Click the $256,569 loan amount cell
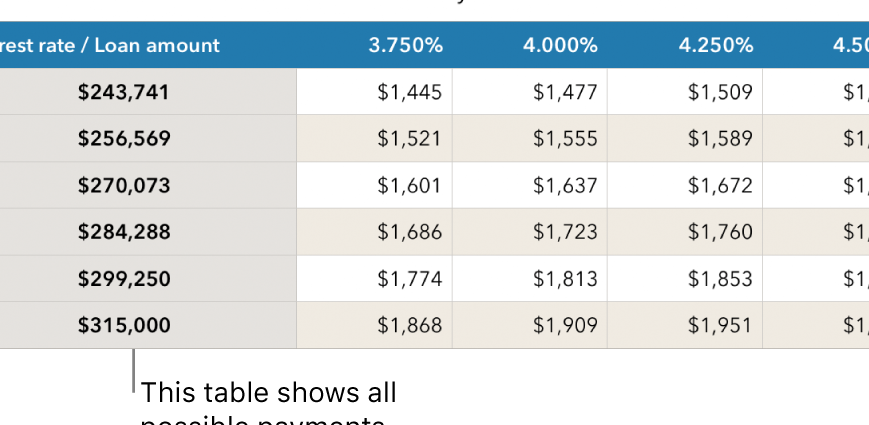The image size is (869, 425). point(124,138)
